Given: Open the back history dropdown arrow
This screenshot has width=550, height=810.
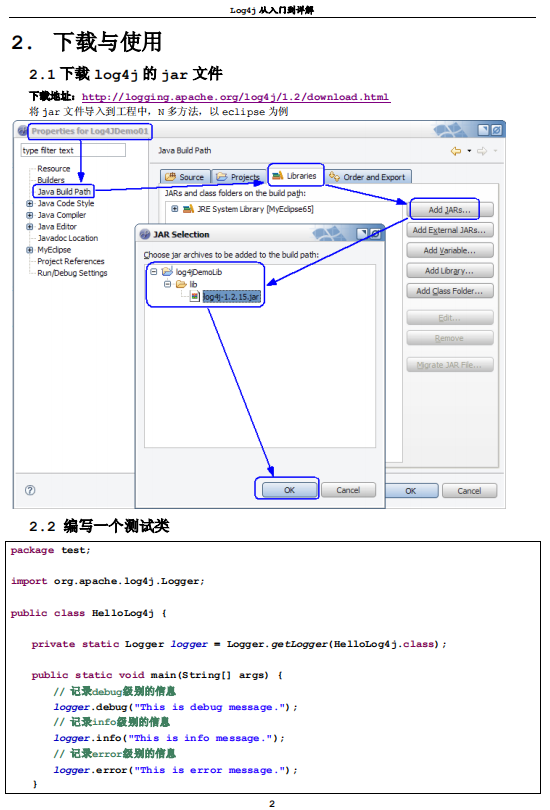Looking at the screenshot, I should pyautogui.click(x=469, y=151).
